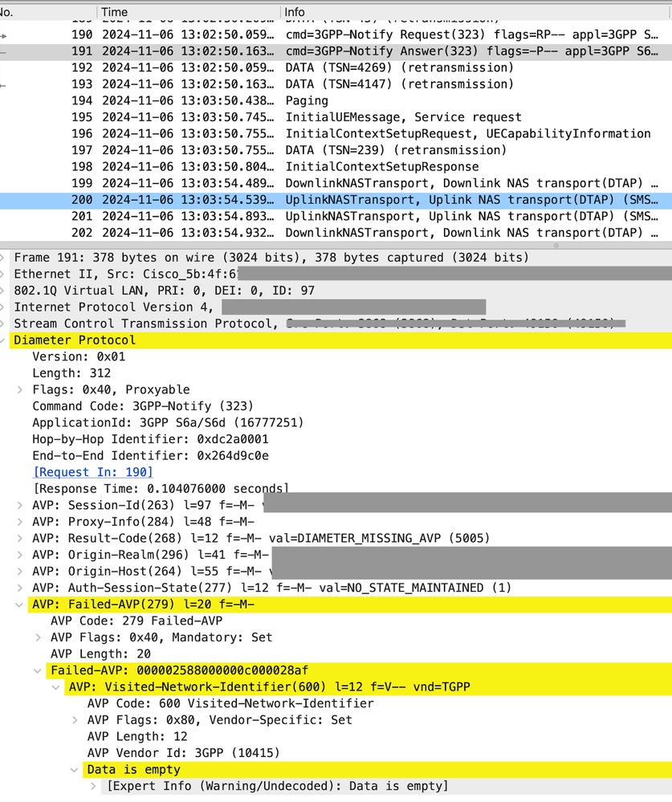Image resolution: width=672 pixels, height=802 pixels.
Task: Select packet 190 3GPP-Notify Request
Action: pyautogui.click(x=336, y=35)
